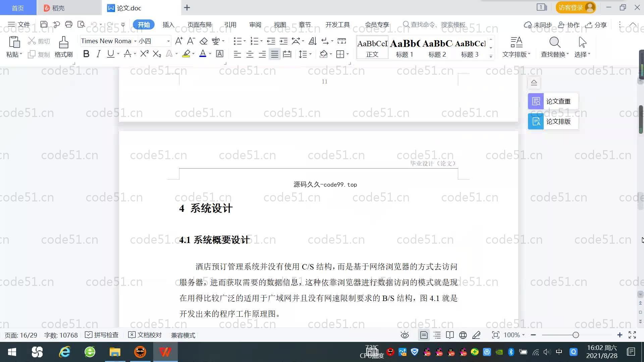Expand underline style options
The width and height of the screenshot is (644, 362).
(118, 54)
